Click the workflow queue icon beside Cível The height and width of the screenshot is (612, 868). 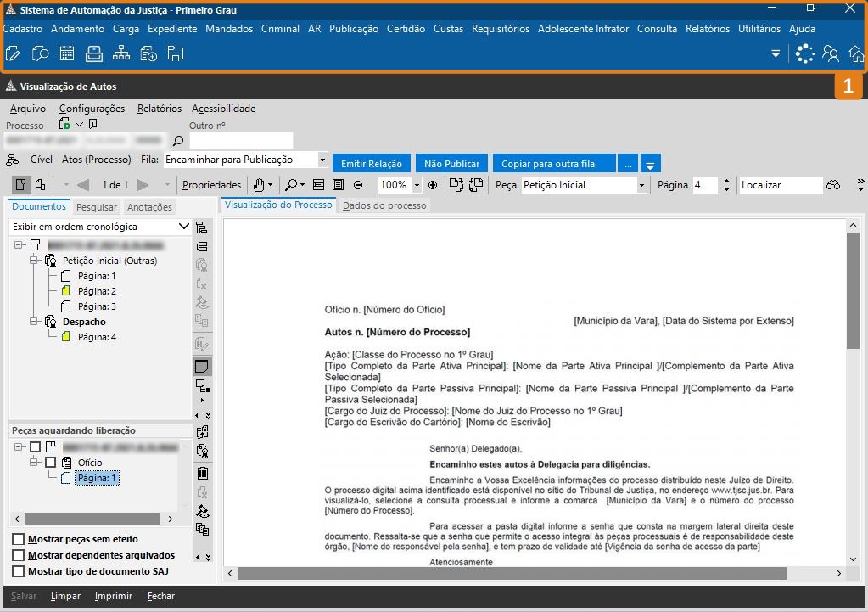pyautogui.click(x=12, y=160)
